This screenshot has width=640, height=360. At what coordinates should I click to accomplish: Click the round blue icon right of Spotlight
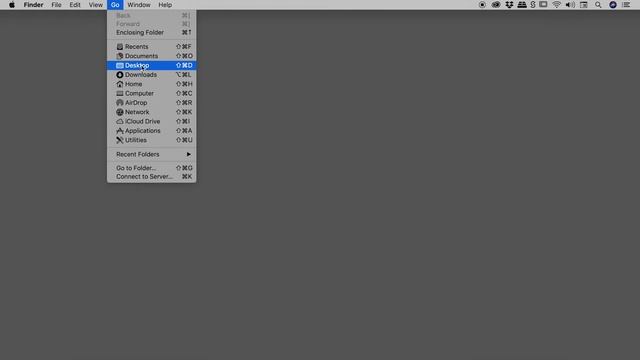coord(613,5)
